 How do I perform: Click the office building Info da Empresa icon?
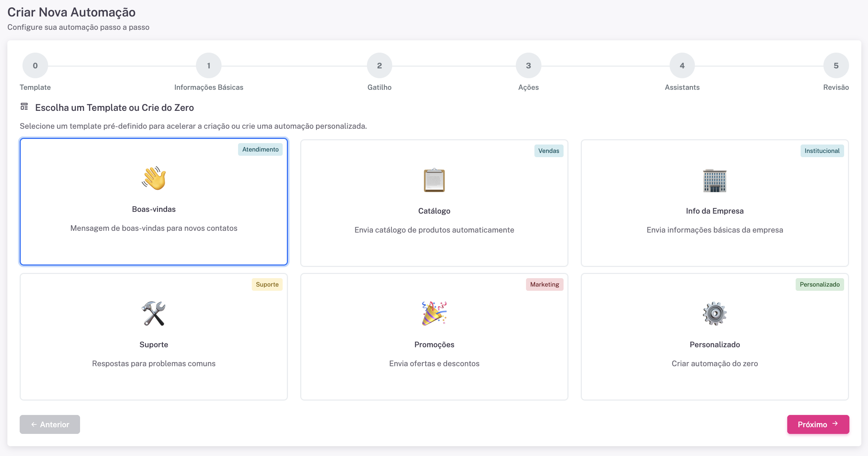(x=715, y=180)
